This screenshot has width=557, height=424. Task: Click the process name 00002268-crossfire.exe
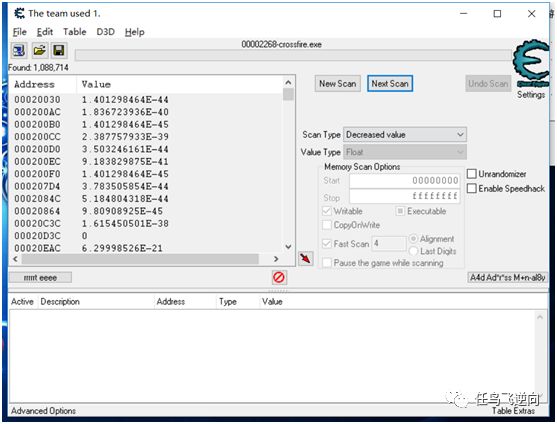282,45
